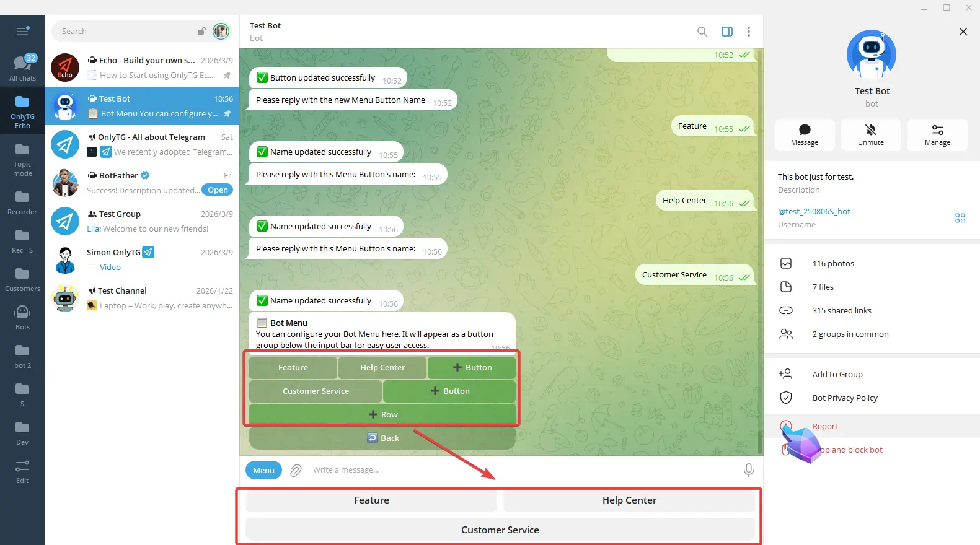Screen dimensions: 980x545
Task: Select the Bots folder in sidebar
Action: (x=22, y=317)
